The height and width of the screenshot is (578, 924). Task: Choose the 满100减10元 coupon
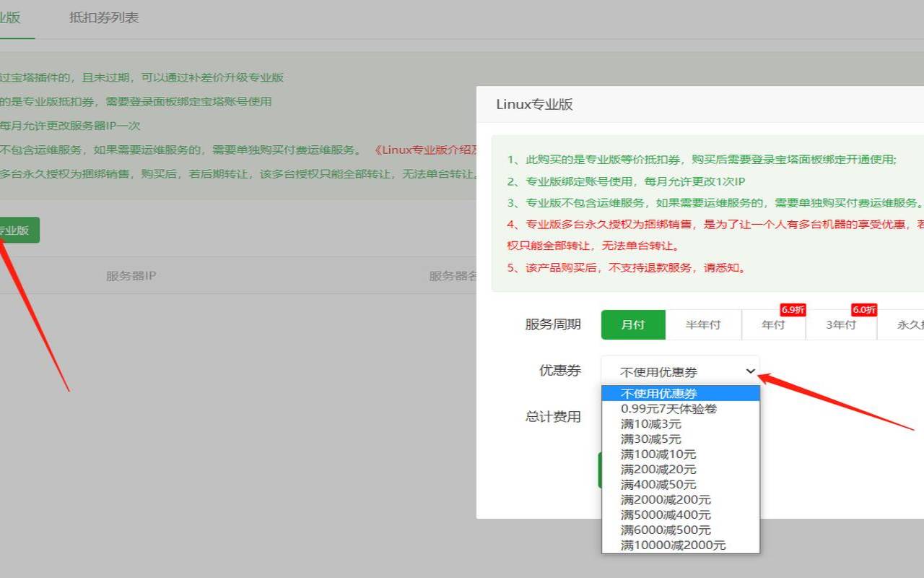click(681, 454)
